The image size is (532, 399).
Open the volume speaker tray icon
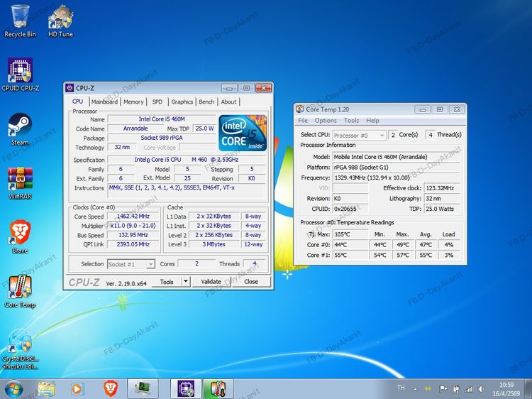click(x=481, y=389)
